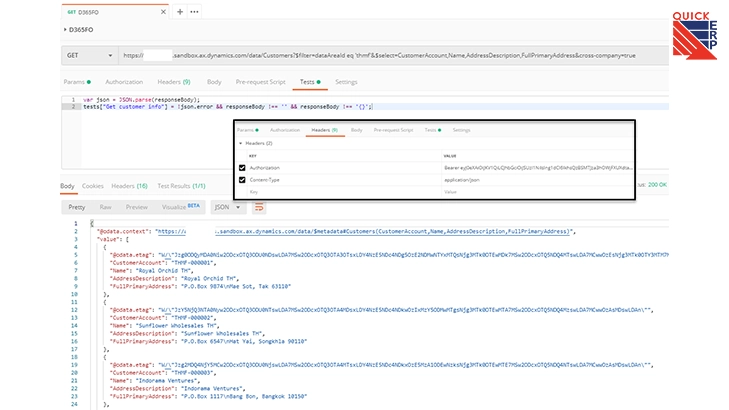Click the Mae Sot, Tak address value
Image resolution: width=729 pixels, height=410 pixels.
pyautogui.click(x=236, y=286)
